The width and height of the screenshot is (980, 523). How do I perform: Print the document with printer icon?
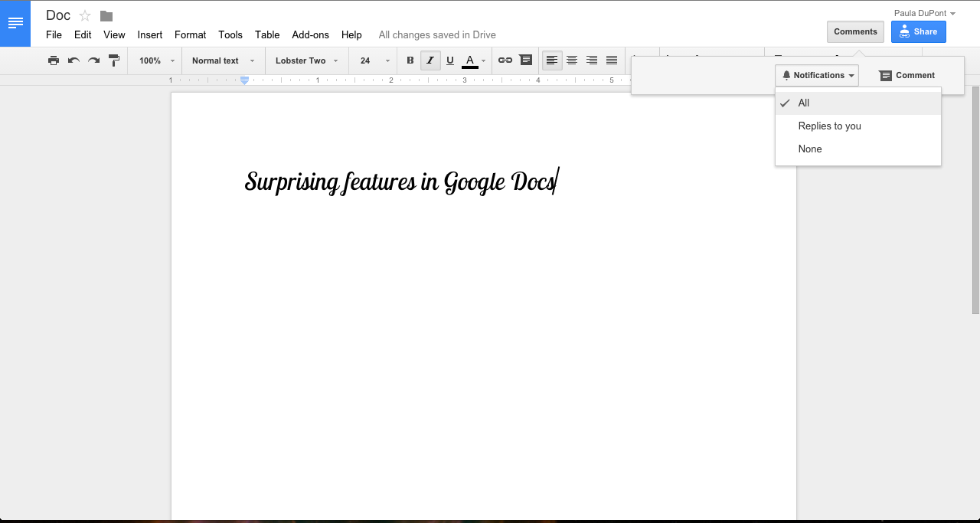click(54, 60)
